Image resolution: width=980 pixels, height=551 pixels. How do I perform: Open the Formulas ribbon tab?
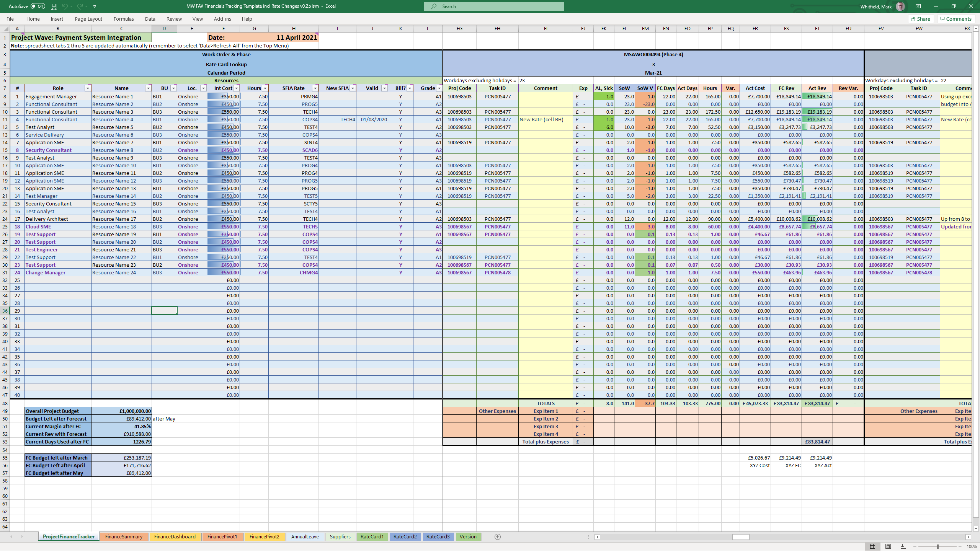tap(124, 19)
